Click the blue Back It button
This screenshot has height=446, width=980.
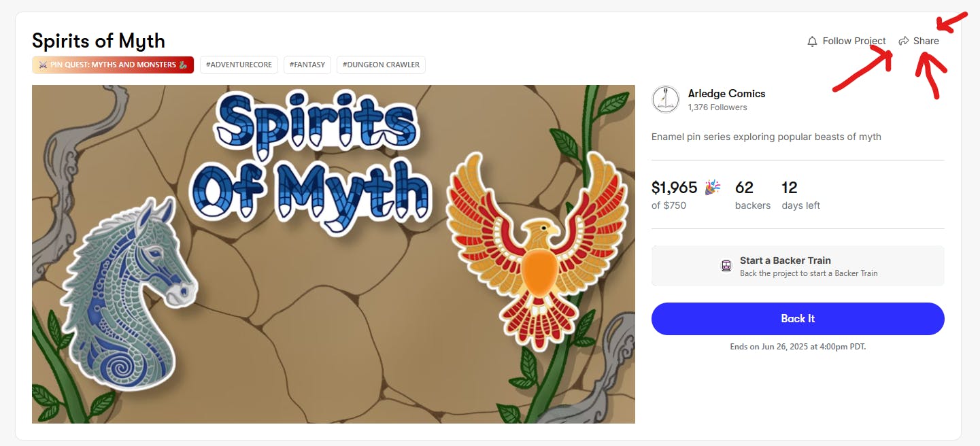(798, 319)
